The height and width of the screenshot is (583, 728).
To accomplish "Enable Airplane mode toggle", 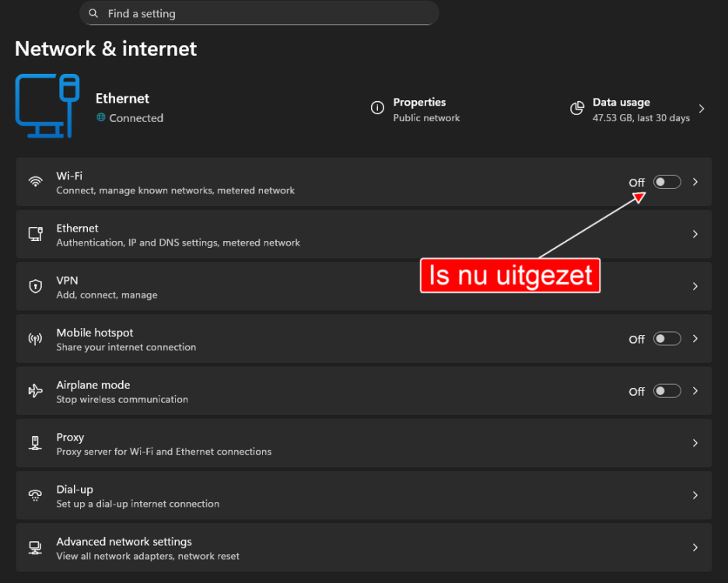I will [667, 391].
